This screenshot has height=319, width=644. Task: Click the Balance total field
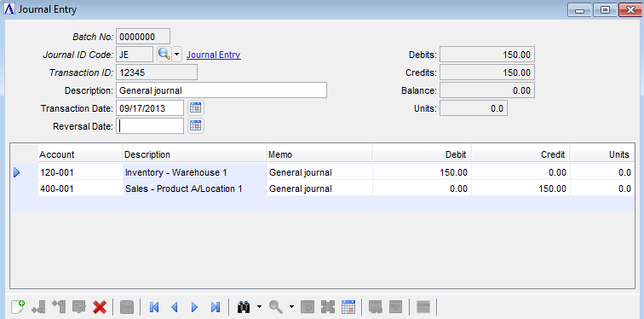[486, 90]
